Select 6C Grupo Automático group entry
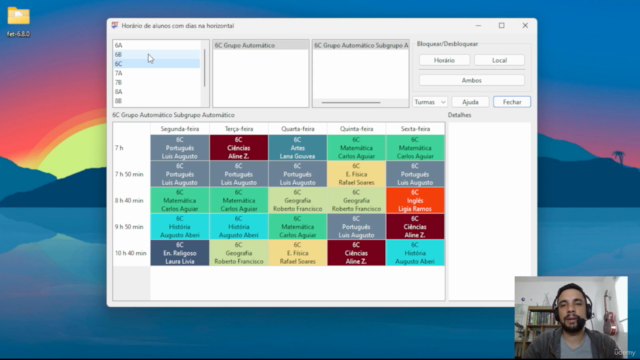The image size is (640, 360). 260,45
